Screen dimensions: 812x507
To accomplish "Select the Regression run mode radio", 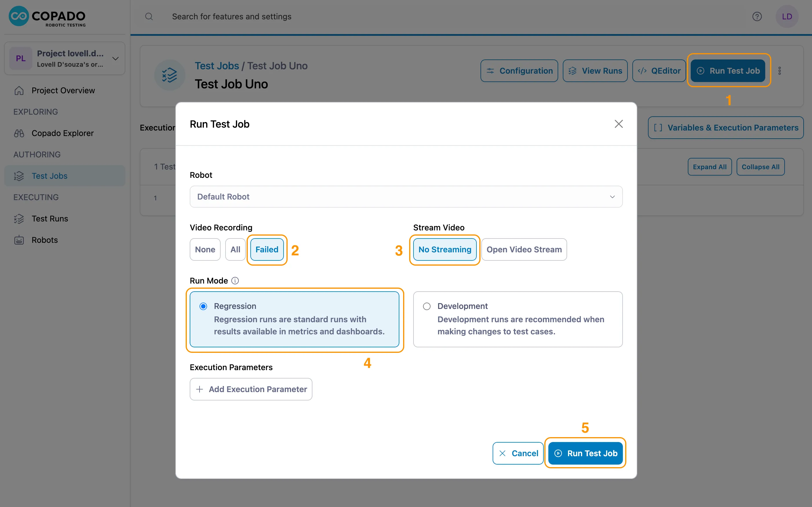I will 203,306.
